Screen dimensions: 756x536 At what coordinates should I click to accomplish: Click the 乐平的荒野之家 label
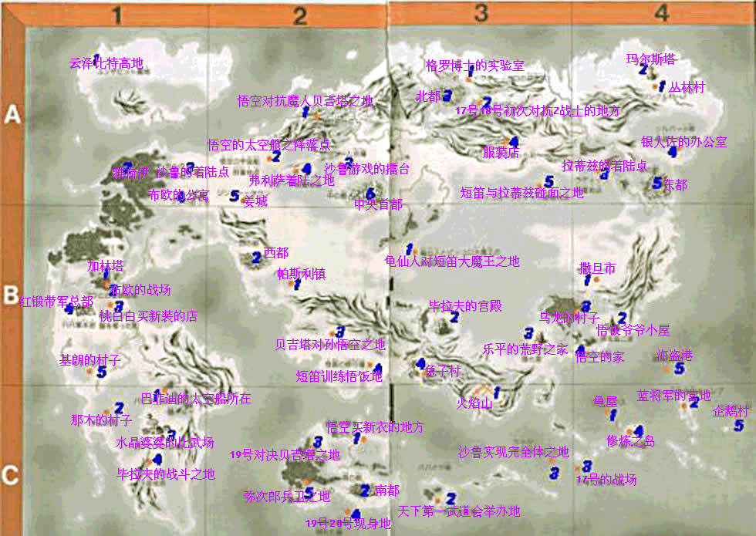(525, 349)
